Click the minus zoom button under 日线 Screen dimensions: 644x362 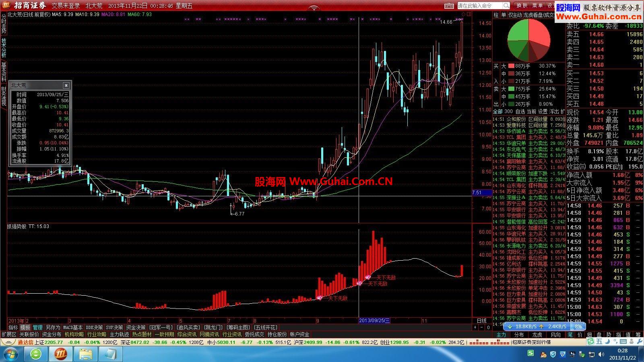pos(481,328)
